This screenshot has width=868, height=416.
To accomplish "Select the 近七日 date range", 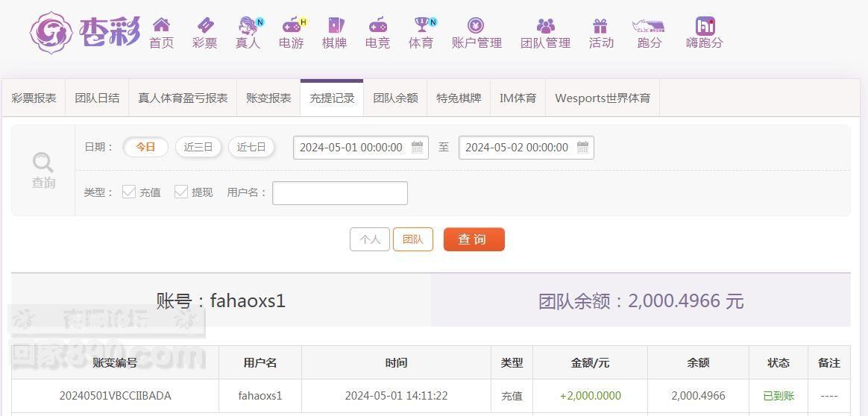I will pos(251,147).
